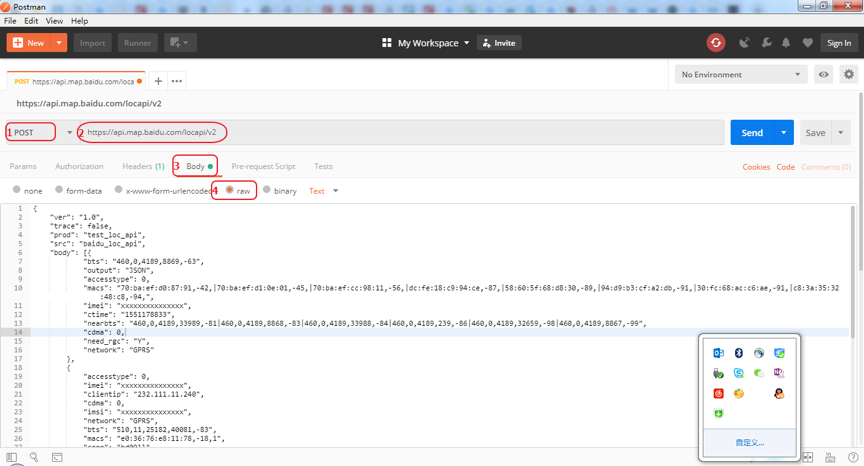This screenshot has width=864, height=466.
Task: Add a new request tab with plus
Action: click(x=158, y=81)
